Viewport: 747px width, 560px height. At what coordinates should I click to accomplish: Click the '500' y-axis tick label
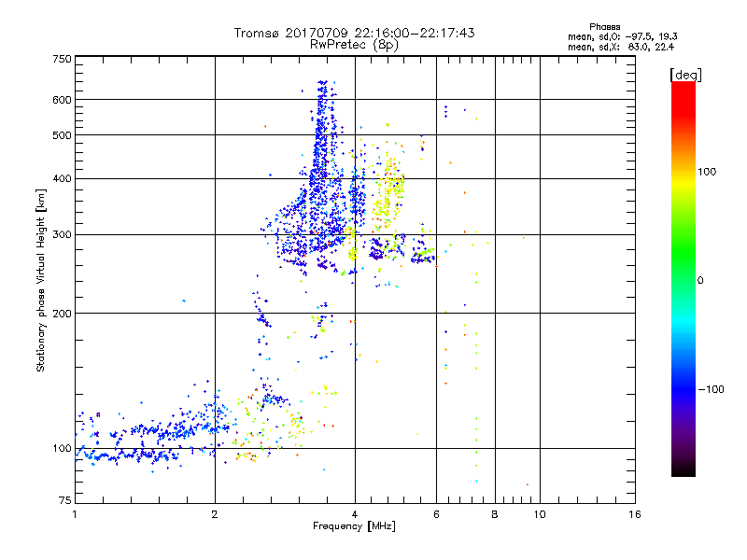pos(62,135)
